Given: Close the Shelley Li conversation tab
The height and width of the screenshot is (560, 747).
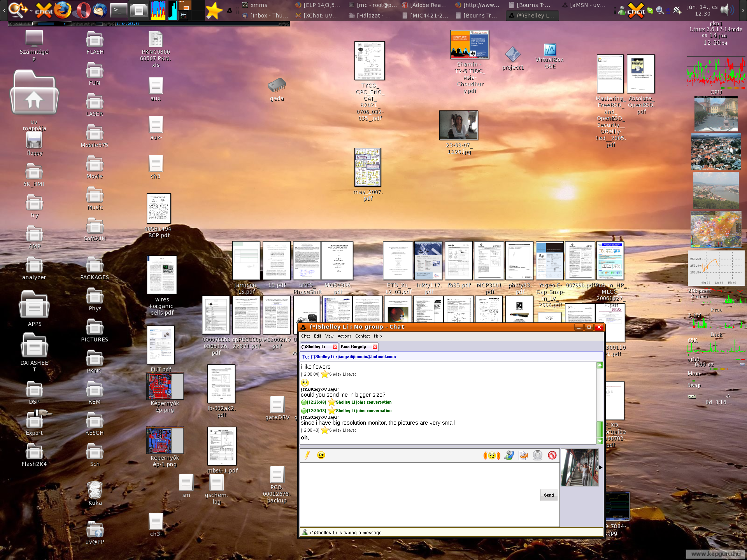Looking at the screenshot, I should coord(335,346).
